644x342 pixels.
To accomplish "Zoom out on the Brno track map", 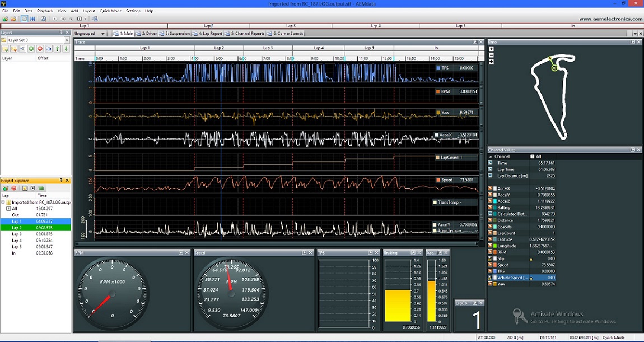I will [492, 55].
